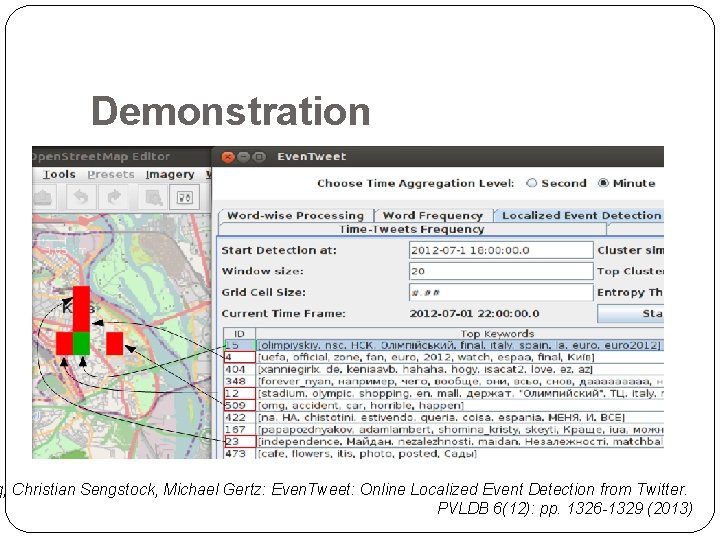This screenshot has width=720, height=540.
Task: Click the Start Detection at input field
Action: click(x=501, y=250)
